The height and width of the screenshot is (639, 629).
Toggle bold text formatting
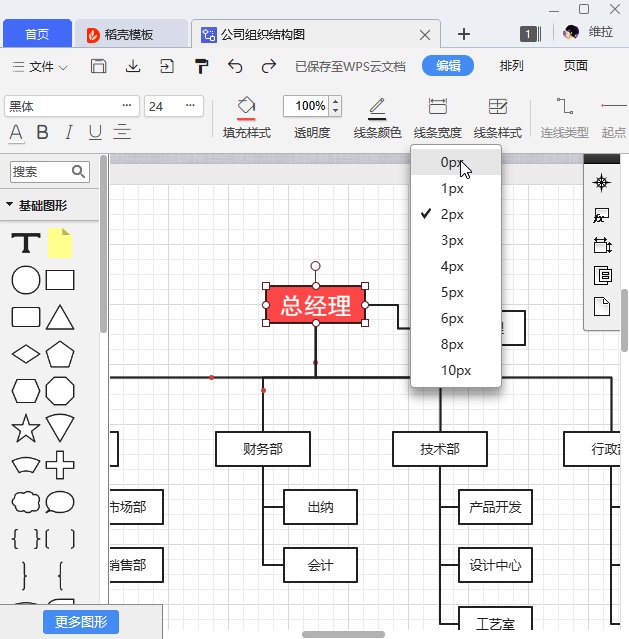[x=42, y=132]
